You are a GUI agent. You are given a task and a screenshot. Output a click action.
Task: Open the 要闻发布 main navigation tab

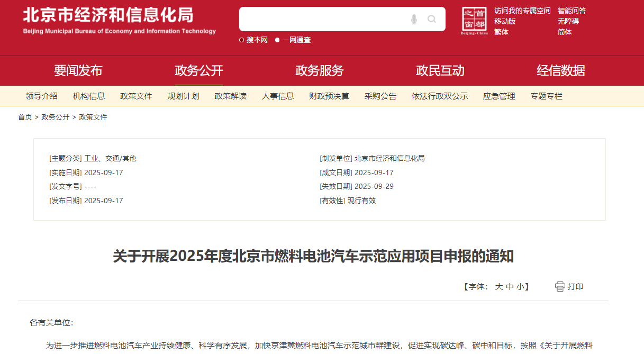(x=78, y=70)
